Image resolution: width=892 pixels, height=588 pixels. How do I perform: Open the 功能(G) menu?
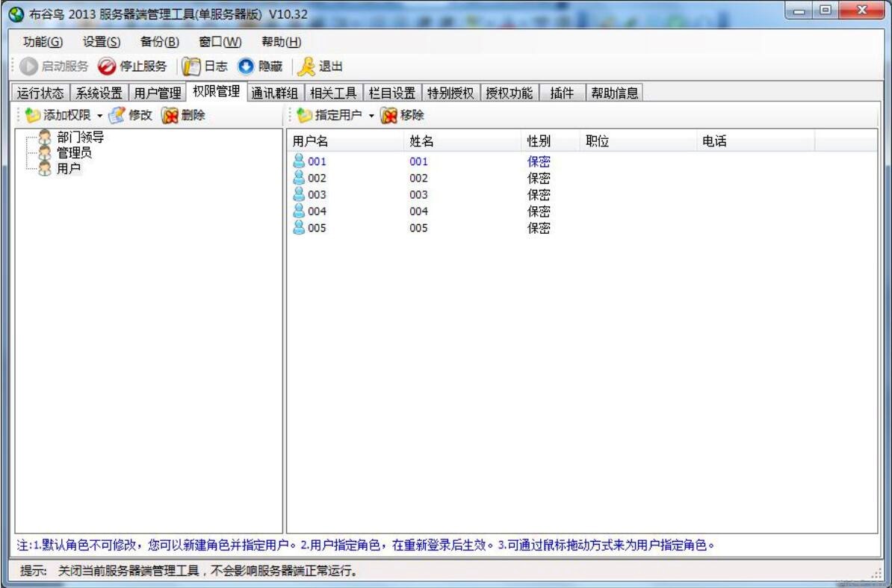(x=43, y=42)
